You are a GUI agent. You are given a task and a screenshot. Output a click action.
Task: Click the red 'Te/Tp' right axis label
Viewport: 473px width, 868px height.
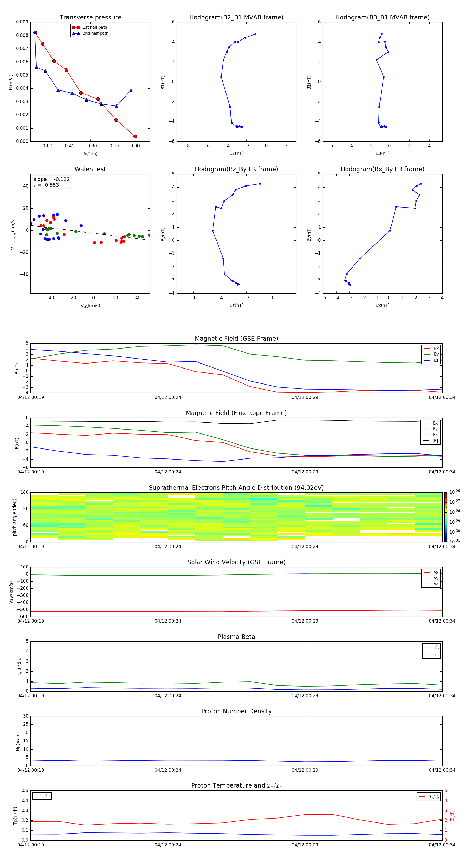pyautogui.click(x=453, y=815)
